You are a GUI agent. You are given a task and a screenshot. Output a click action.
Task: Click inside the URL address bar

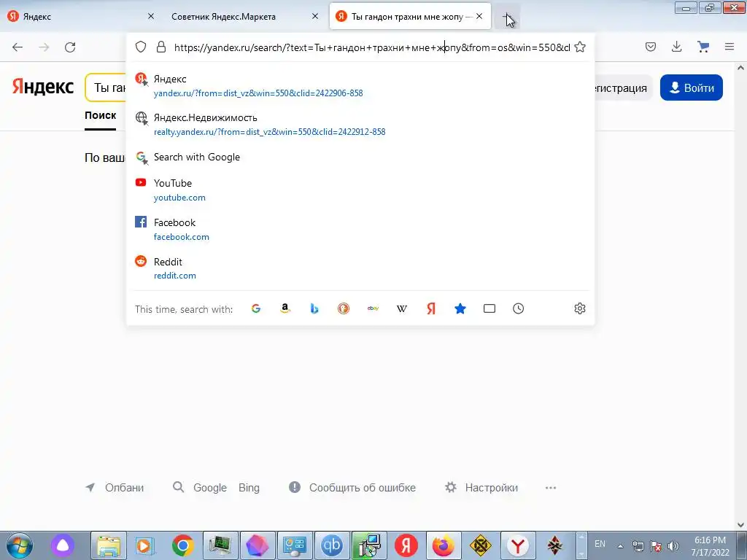click(371, 47)
